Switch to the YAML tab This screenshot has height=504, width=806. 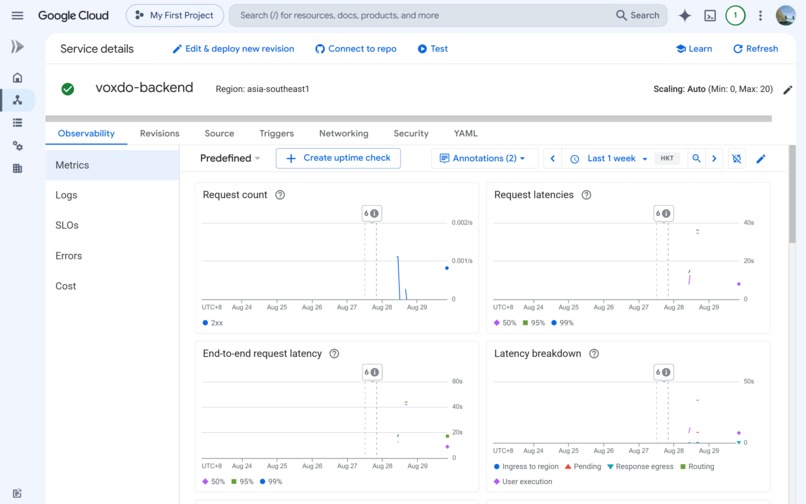point(465,134)
